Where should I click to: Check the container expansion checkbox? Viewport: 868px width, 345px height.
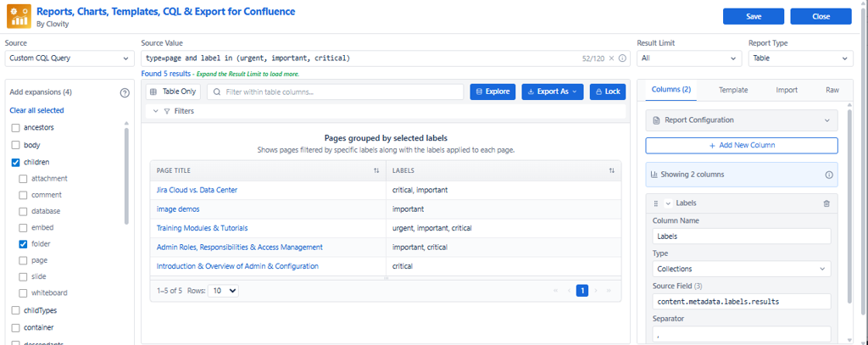[15, 327]
